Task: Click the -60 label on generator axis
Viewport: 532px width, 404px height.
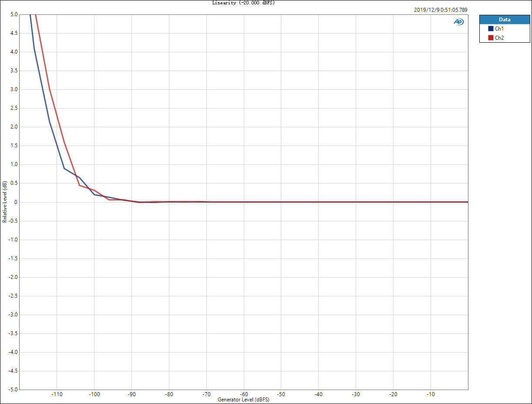Action: tap(243, 394)
